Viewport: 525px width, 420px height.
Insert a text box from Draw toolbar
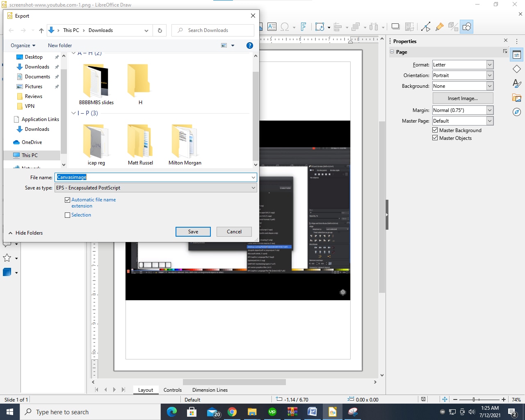(272, 27)
